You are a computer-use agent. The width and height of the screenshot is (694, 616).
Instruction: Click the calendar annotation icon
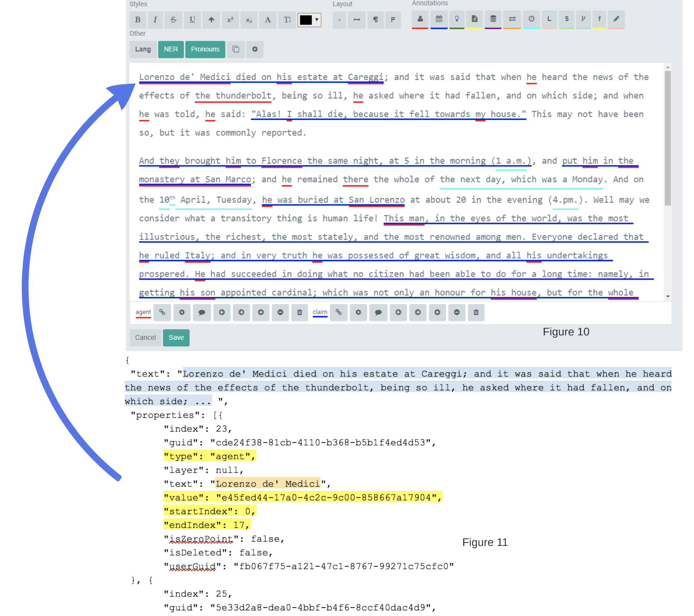pos(439,19)
